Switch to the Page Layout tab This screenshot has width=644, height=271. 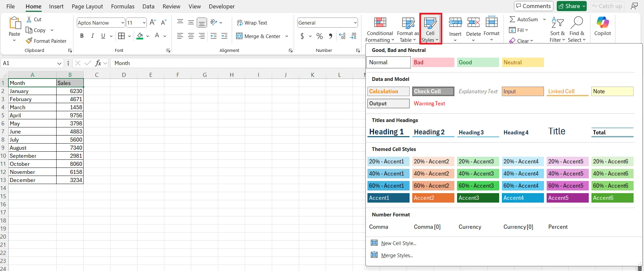[x=87, y=6]
